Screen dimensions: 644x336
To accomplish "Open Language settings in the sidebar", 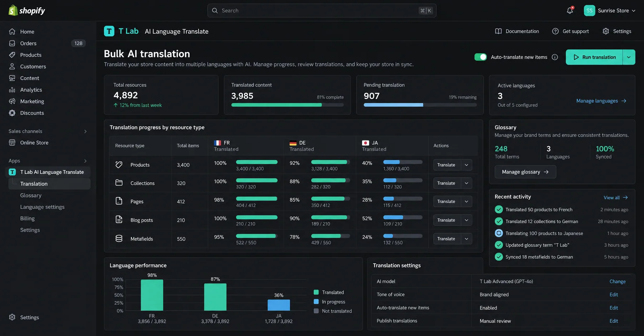I will [42, 207].
